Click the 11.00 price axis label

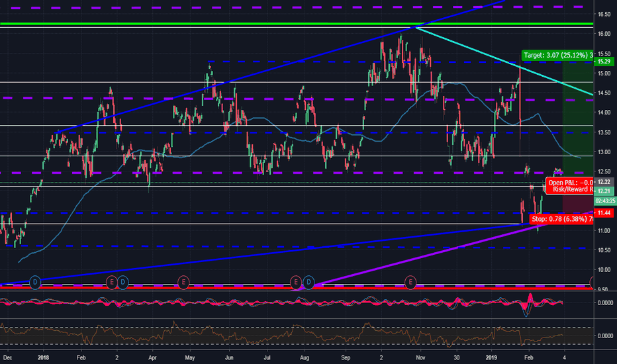[x=604, y=230]
